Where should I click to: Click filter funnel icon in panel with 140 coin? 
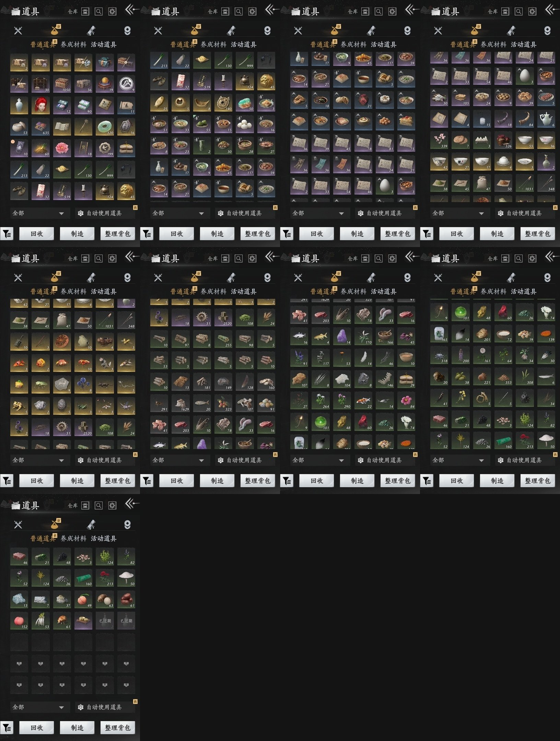[147, 234]
